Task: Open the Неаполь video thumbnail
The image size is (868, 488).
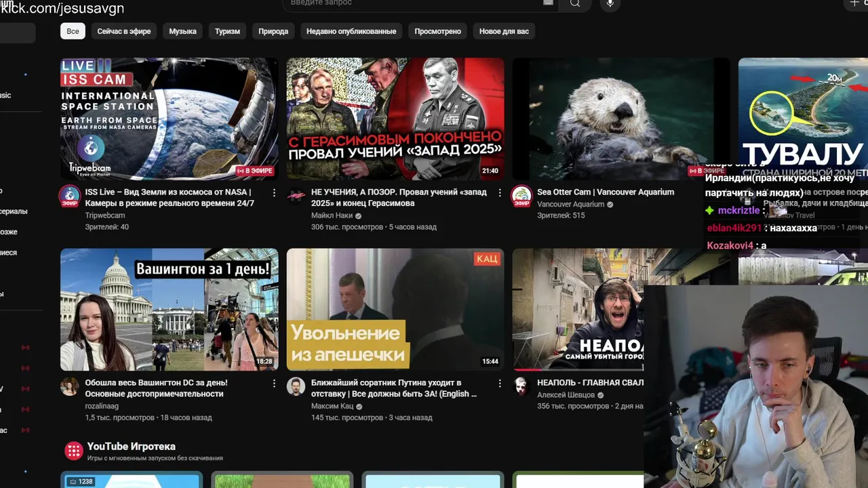Action: tap(578, 309)
